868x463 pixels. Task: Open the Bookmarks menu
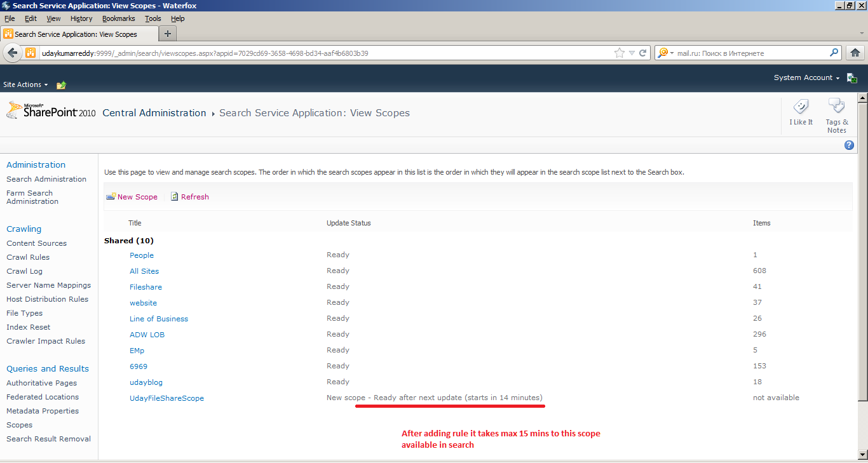tap(119, 18)
